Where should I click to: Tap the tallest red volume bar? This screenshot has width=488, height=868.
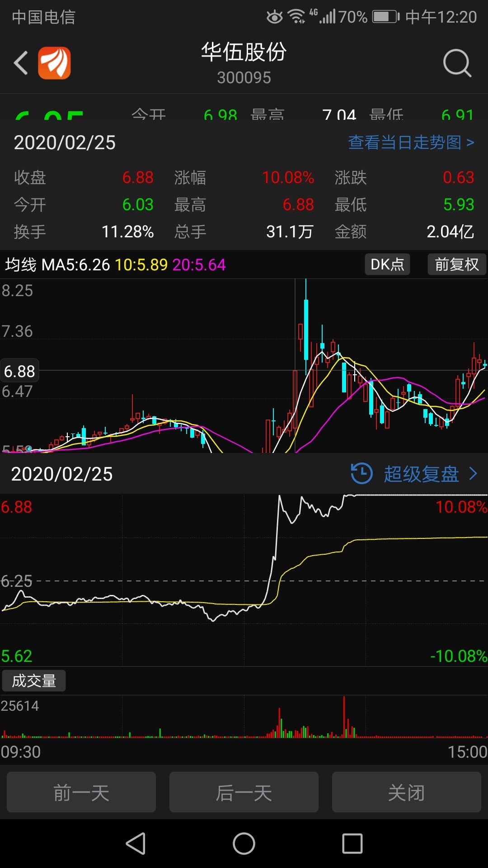pyautogui.click(x=344, y=717)
